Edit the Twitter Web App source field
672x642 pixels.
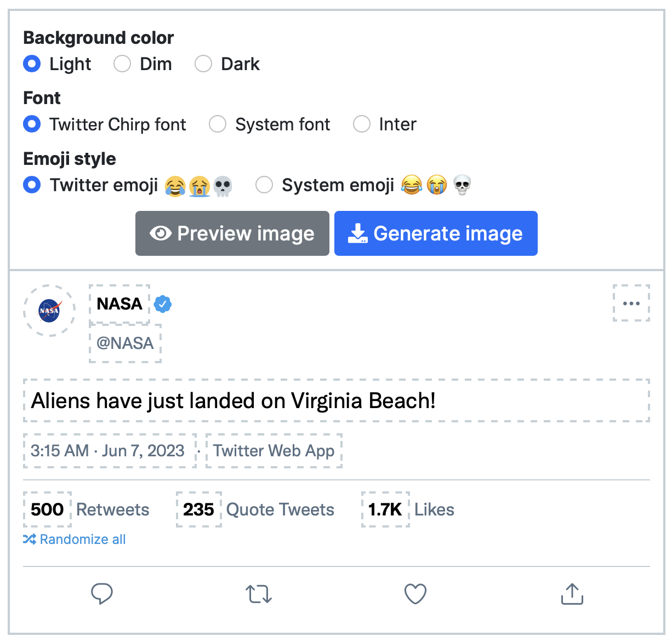(x=274, y=451)
